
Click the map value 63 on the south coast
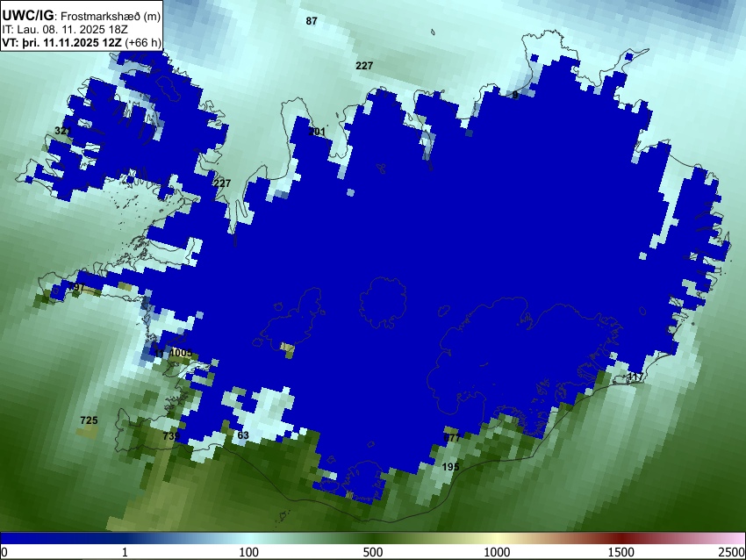coord(242,435)
